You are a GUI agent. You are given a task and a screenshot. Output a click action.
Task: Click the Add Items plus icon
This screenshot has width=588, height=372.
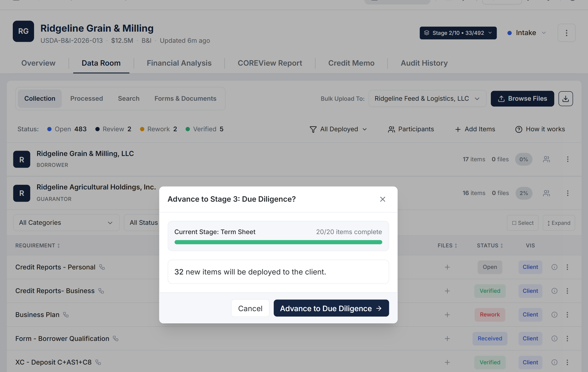click(x=458, y=129)
